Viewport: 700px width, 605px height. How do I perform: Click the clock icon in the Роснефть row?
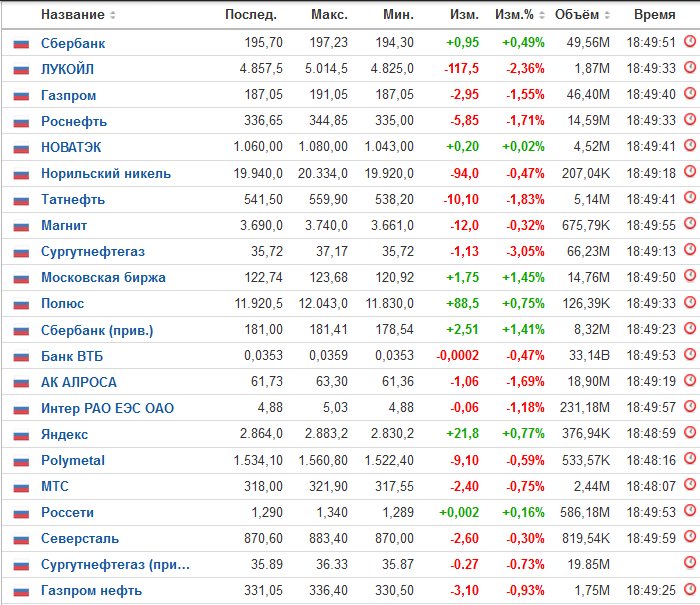(x=690, y=119)
